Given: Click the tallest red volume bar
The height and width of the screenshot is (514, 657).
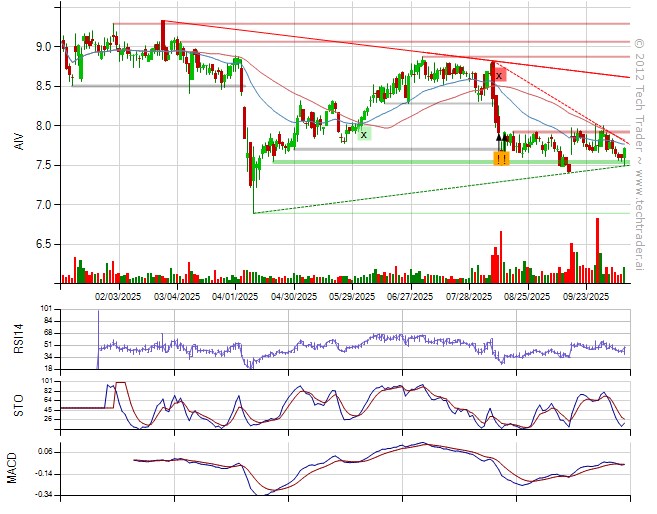Looking at the screenshot, I should 597,250.
